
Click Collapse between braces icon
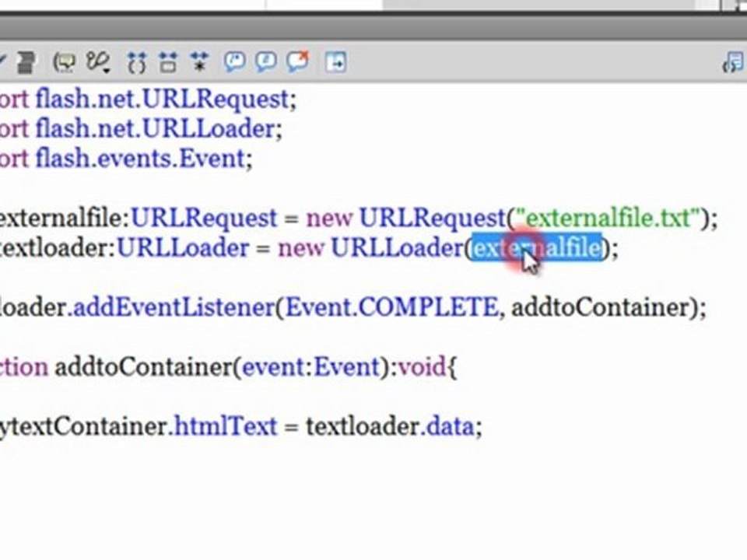point(137,62)
